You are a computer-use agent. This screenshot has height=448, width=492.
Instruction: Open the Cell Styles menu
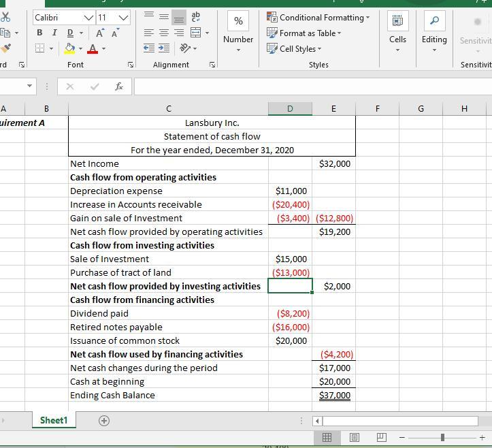click(x=294, y=48)
